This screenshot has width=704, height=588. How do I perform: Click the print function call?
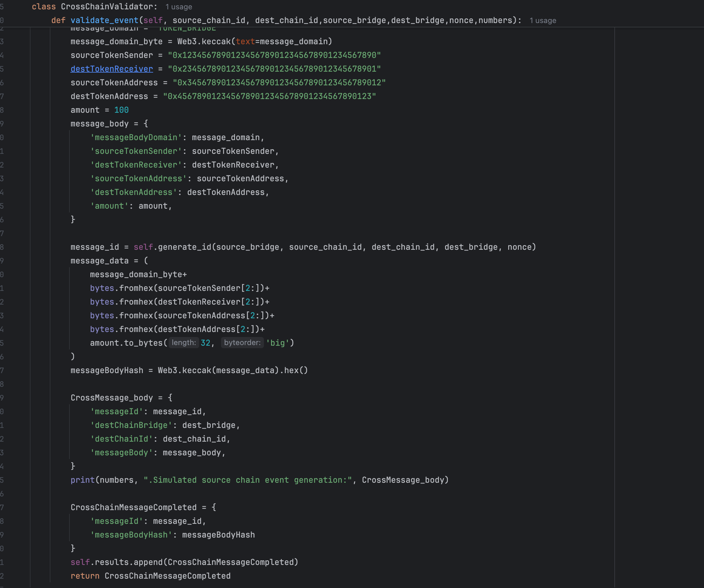[82, 480]
